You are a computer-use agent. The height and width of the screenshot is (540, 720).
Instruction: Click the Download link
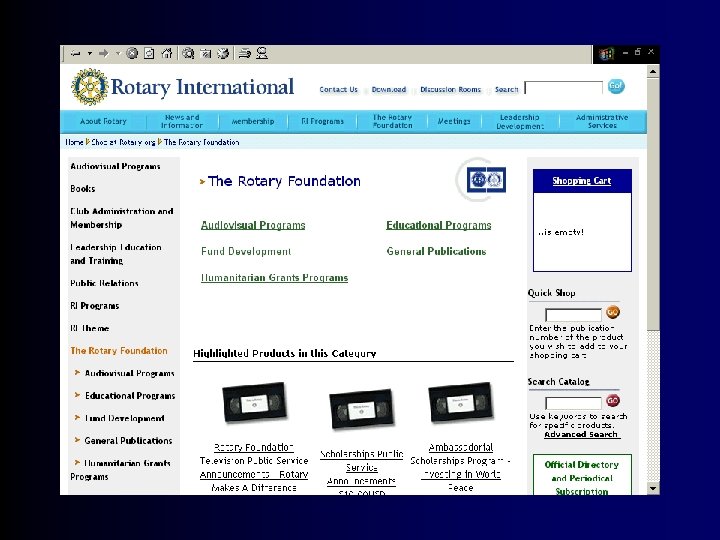[389, 90]
